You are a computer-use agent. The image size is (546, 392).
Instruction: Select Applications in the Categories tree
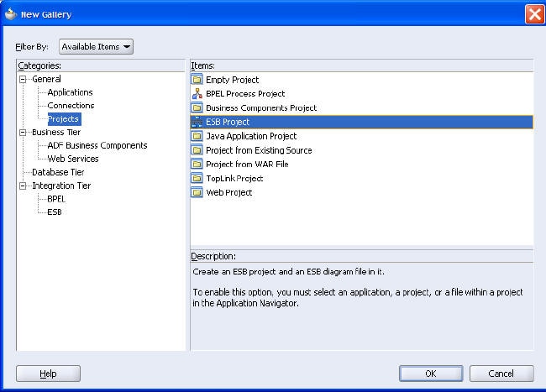(x=70, y=92)
